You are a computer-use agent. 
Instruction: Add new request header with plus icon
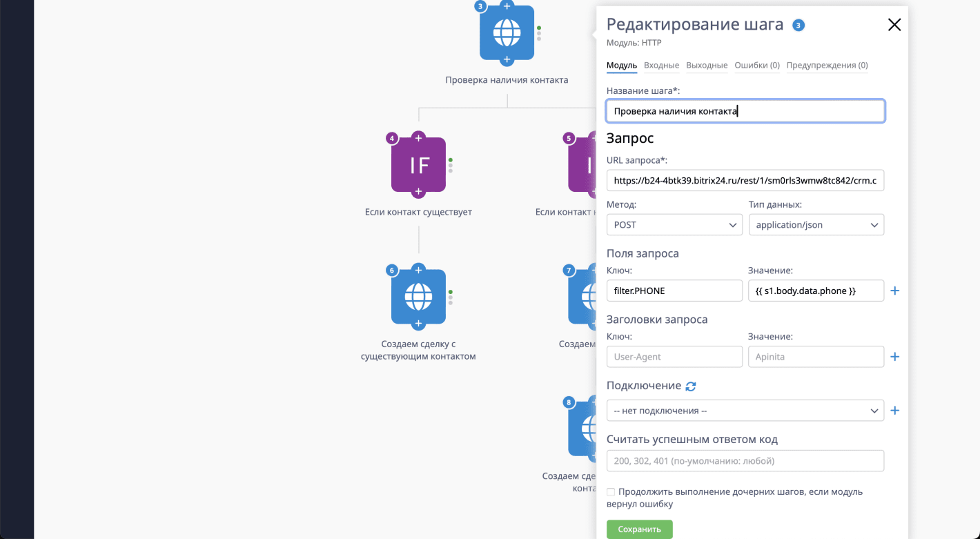895,357
